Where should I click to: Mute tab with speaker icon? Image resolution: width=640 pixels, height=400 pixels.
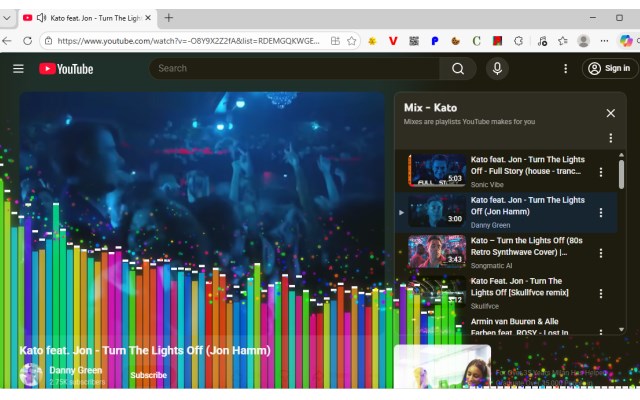point(41,18)
